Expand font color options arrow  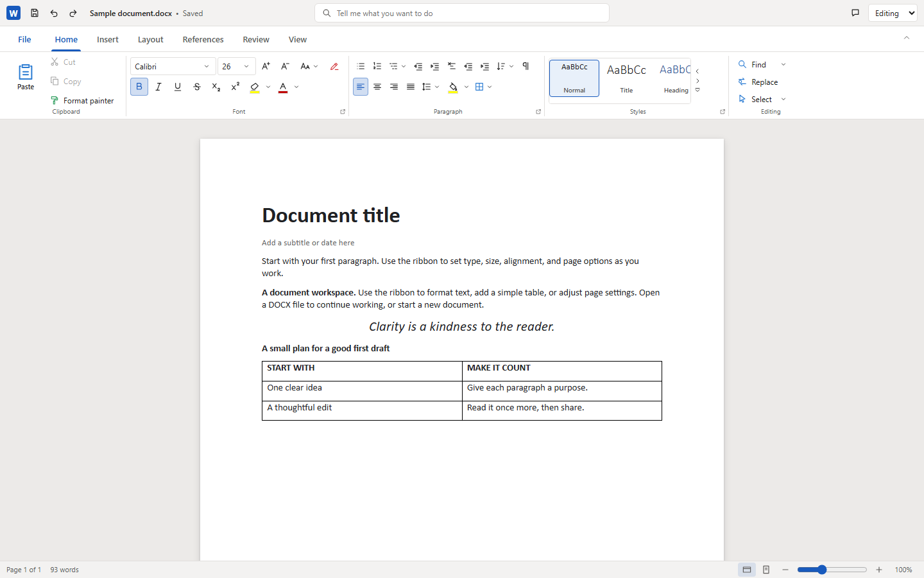coord(296,87)
